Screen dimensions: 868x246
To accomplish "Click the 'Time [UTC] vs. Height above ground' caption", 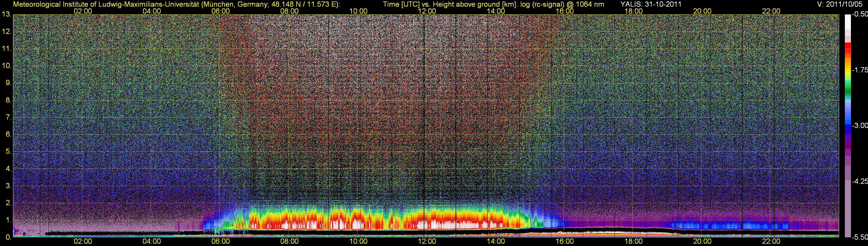I will [x=493, y=4].
